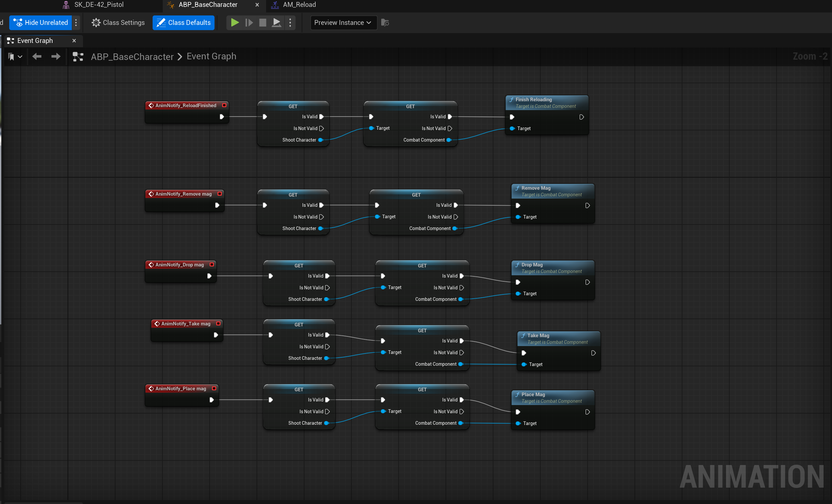Toggle the Hide Unrelated button
Viewport: 832px width, 504px height.
click(x=41, y=23)
